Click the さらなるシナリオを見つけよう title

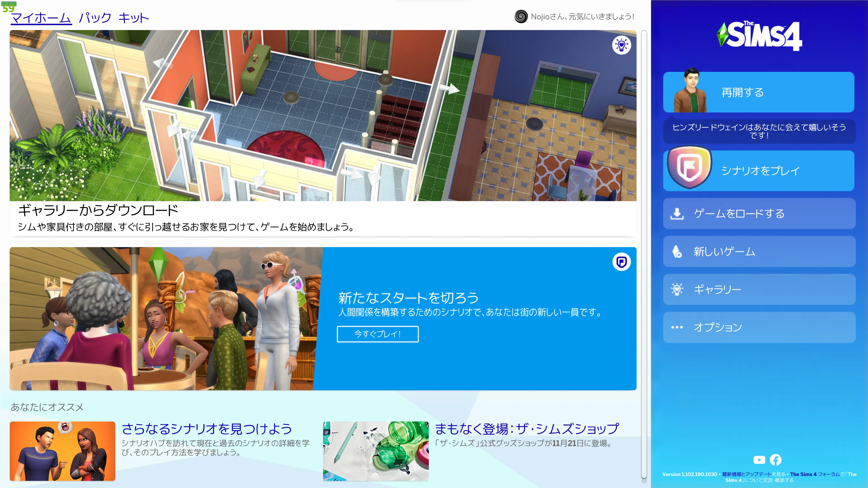207,429
